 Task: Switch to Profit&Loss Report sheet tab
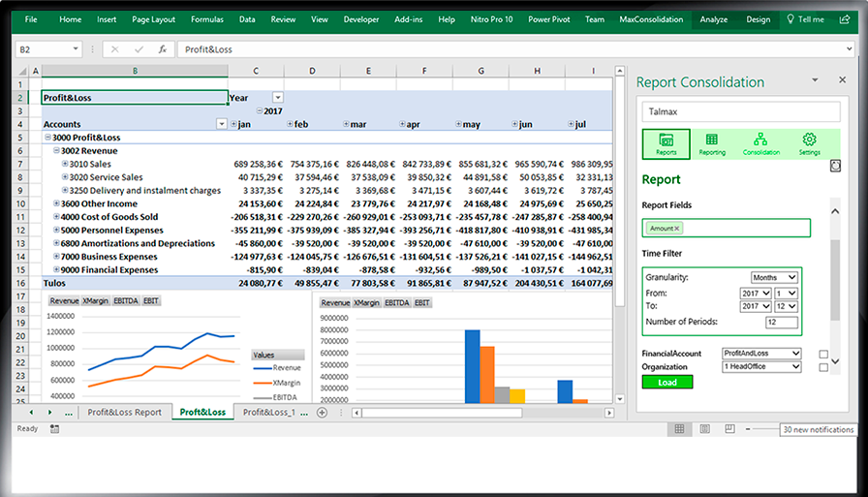click(125, 413)
